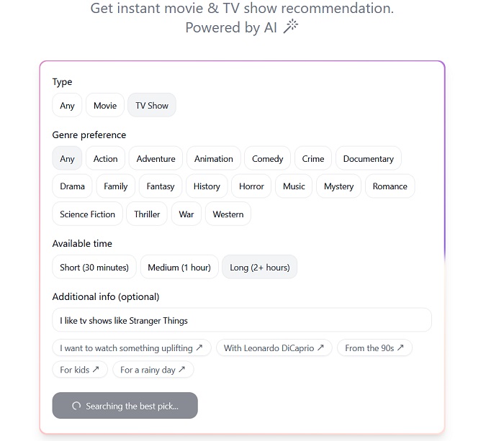Click the Searching the best pick button
The width and height of the screenshot is (504, 441).
(125, 406)
